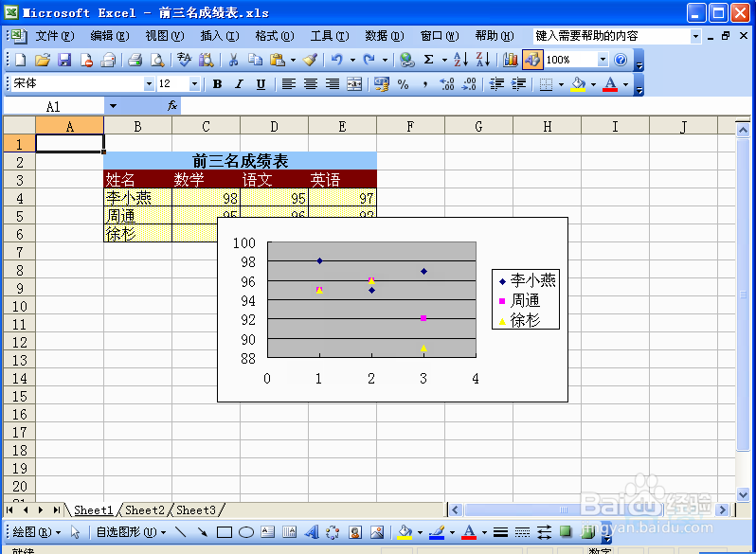Select the Arrow drawing tool

(x=203, y=532)
